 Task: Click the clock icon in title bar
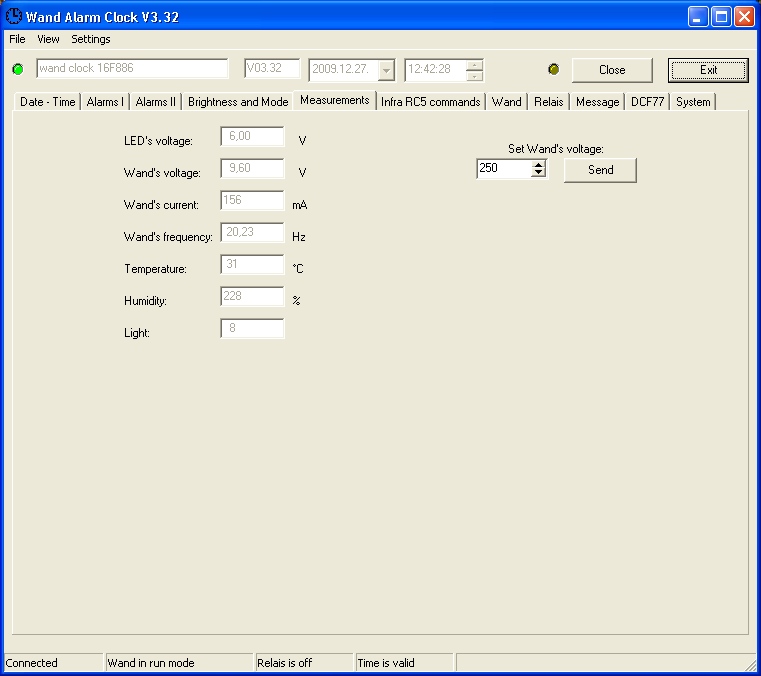[x=14, y=16]
